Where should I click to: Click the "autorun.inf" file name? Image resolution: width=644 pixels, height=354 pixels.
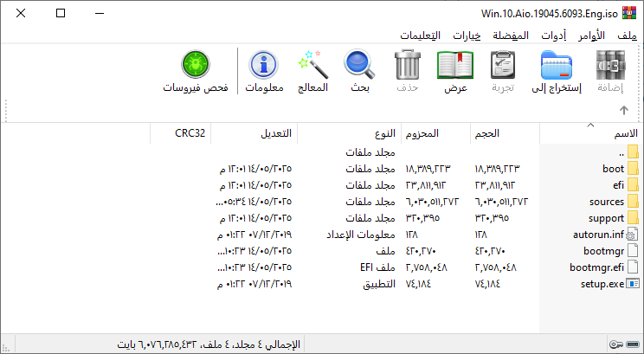(598, 235)
